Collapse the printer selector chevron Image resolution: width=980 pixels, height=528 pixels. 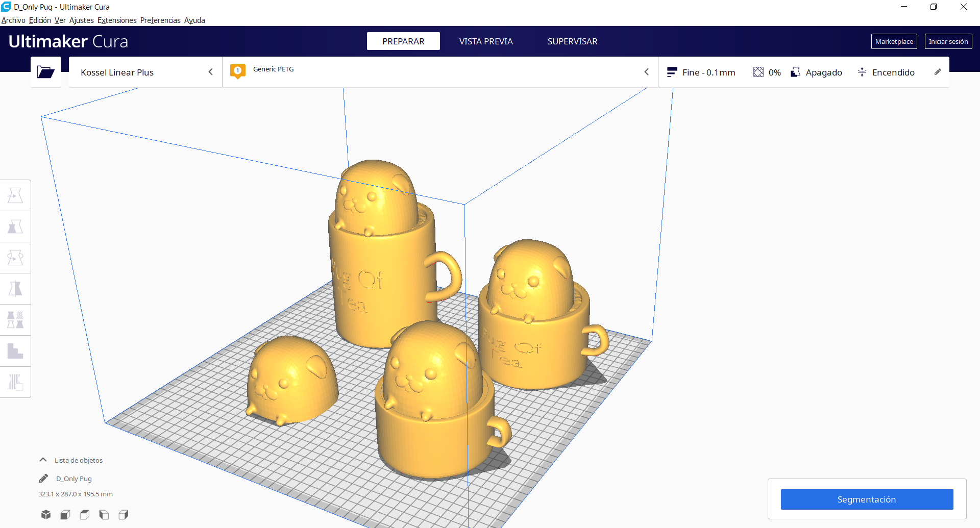(x=211, y=72)
